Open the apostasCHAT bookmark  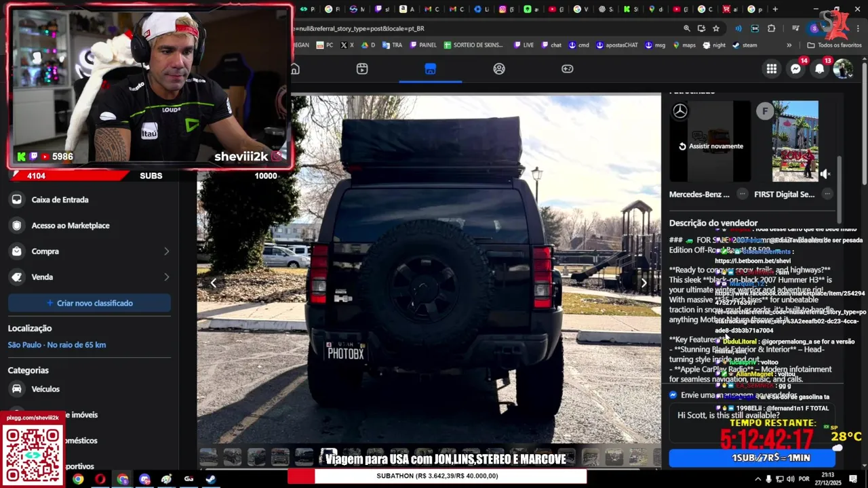pos(617,45)
